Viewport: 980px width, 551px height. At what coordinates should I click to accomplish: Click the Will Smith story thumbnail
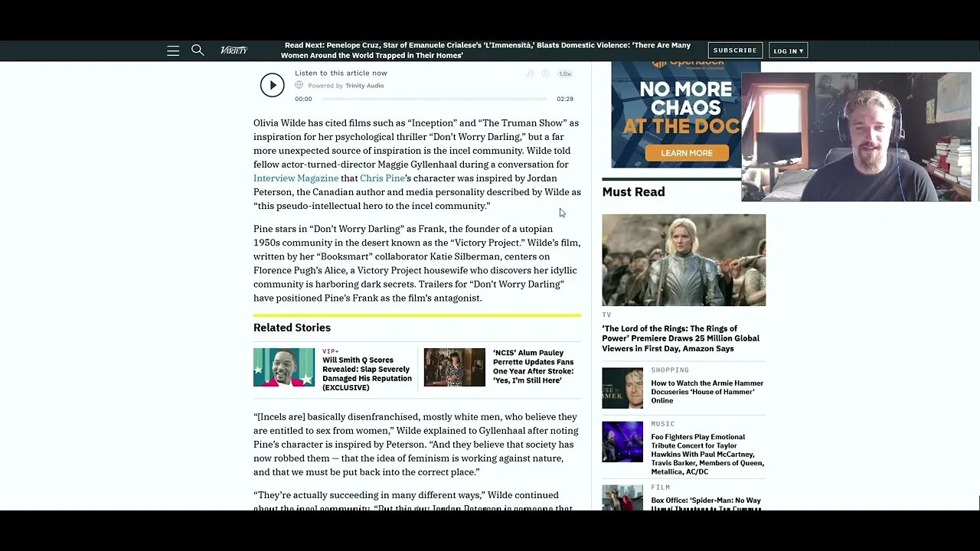pyautogui.click(x=284, y=367)
